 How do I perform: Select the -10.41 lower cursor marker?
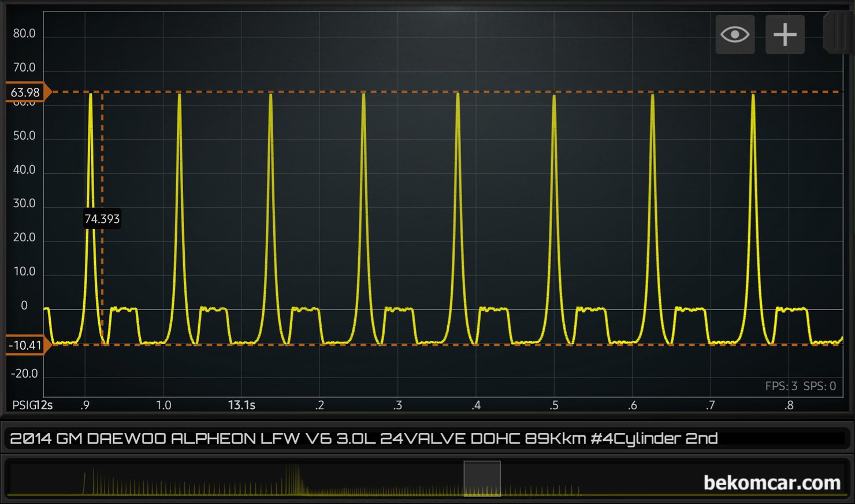[x=27, y=345]
